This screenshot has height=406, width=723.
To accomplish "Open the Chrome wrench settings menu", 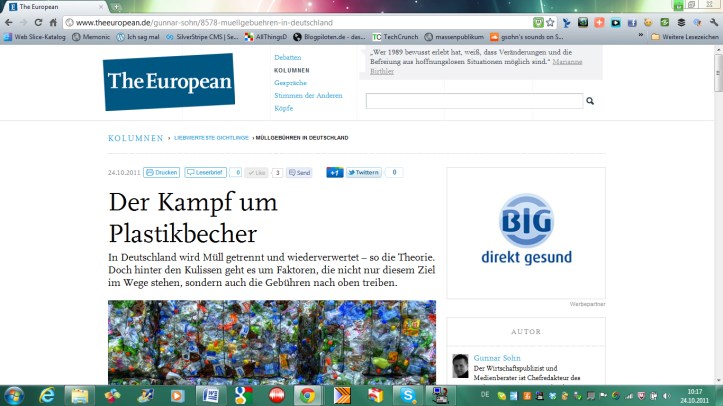I will coord(714,22).
